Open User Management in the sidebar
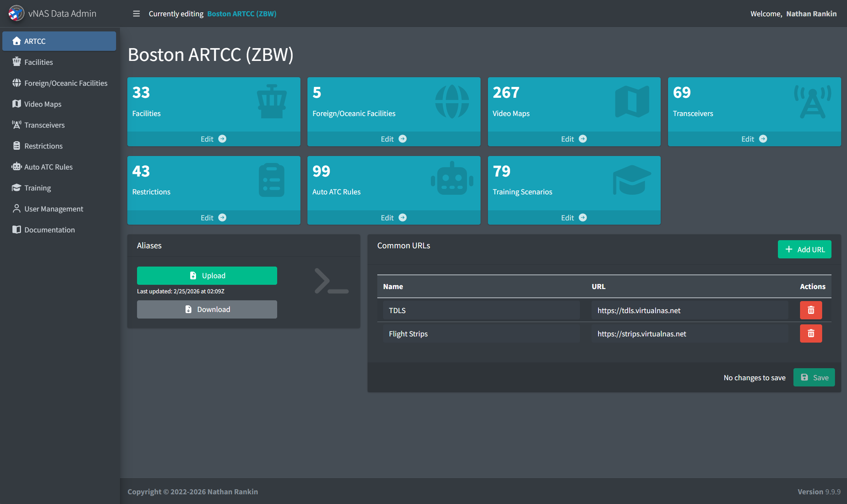This screenshot has height=504, width=847. click(59, 209)
